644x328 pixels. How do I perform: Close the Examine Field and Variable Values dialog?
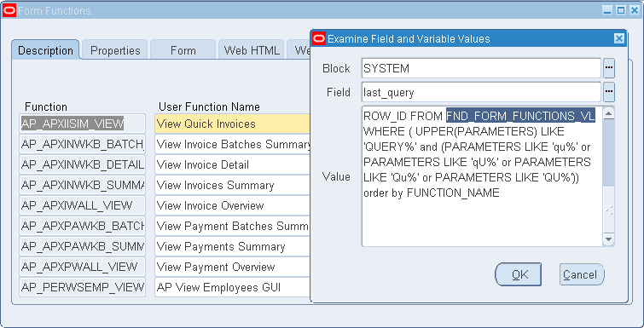pyautogui.click(x=619, y=39)
